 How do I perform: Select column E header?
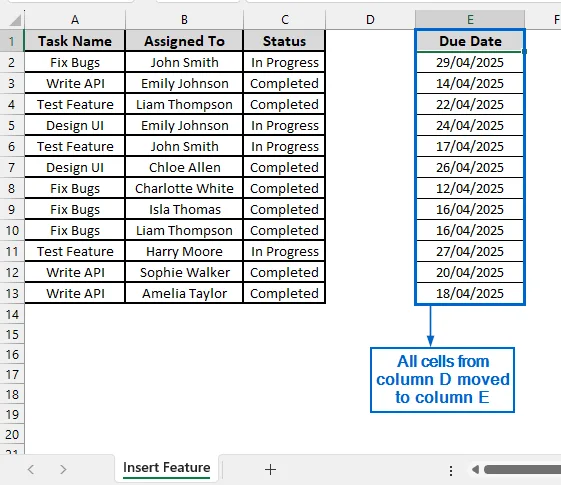470,20
